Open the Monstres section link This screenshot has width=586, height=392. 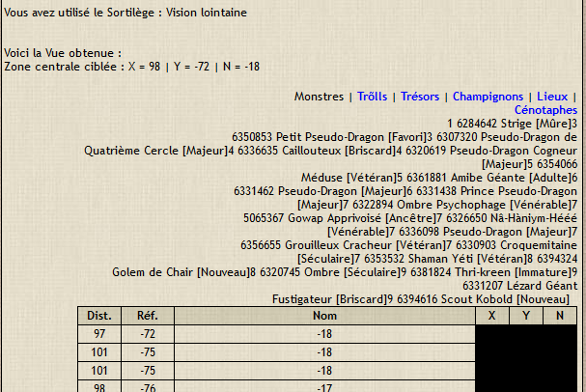pyautogui.click(x=319, y=97)
